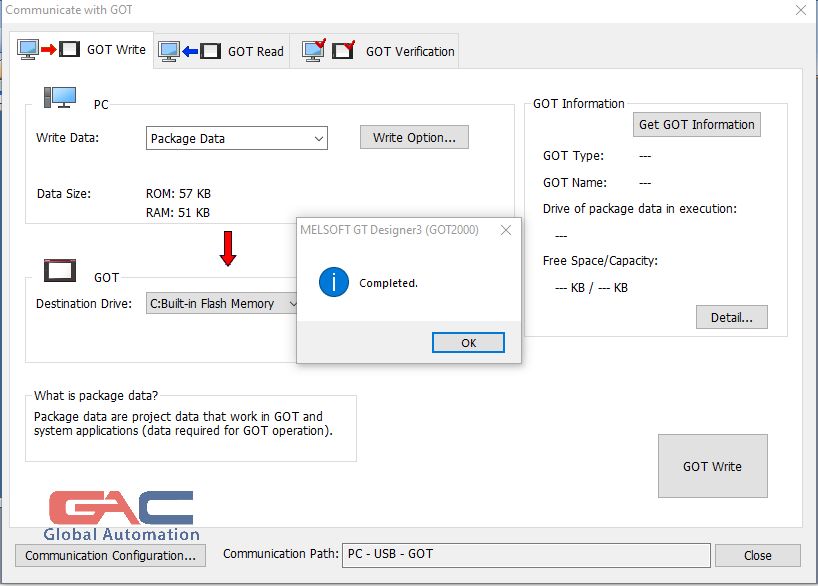Click the PC monitor icon in PC section

(59, 98)
